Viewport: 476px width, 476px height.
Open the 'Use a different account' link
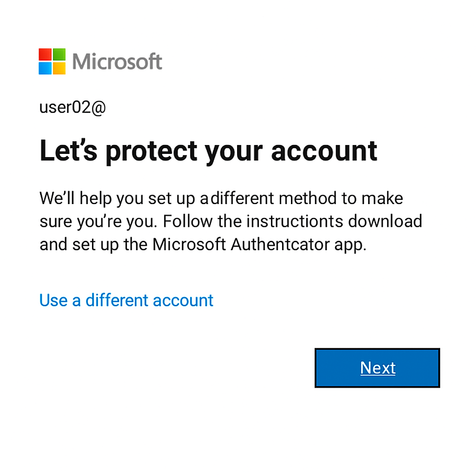pyautogui.click(x=126, y=300)
